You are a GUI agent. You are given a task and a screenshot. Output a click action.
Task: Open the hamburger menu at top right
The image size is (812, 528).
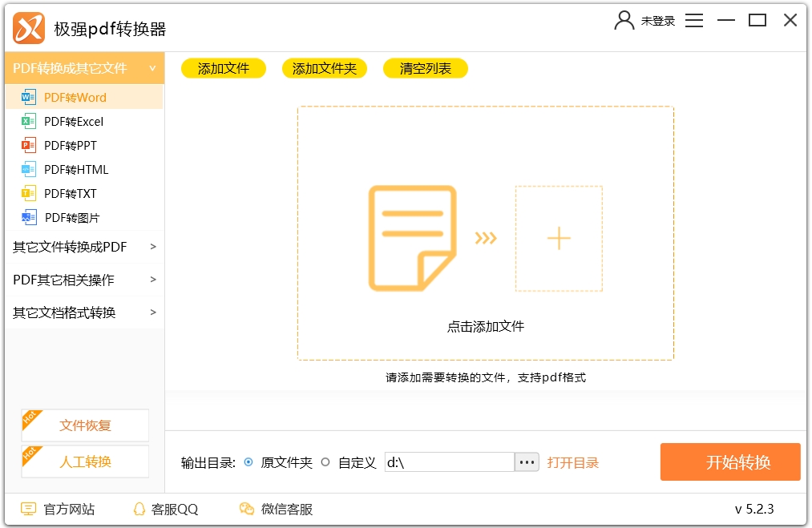[x=694, y=20]
